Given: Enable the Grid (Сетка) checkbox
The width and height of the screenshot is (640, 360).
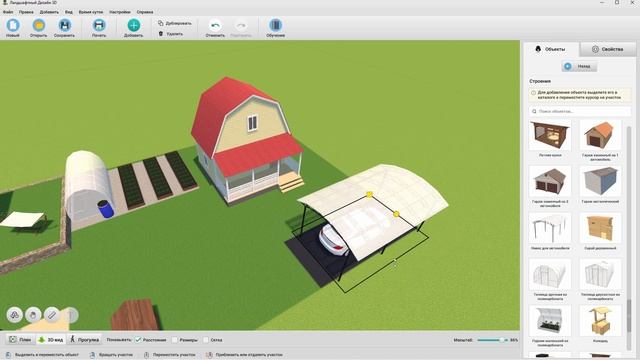Looking at the screenshot, I should click(x=206, y=340).
